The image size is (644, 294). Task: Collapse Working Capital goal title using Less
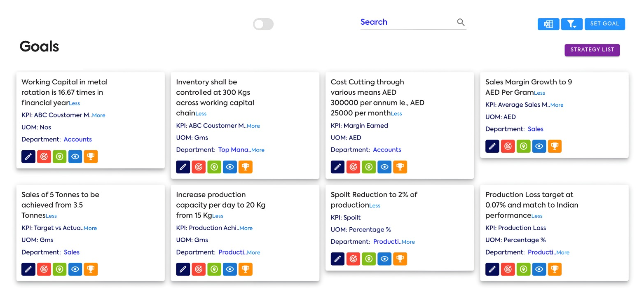point(75,103)
